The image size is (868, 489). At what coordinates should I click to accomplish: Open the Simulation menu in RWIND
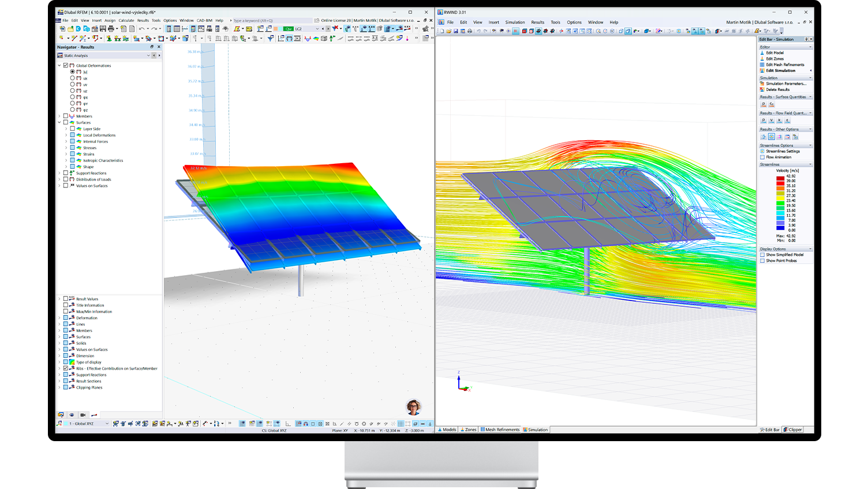[515, 22]
